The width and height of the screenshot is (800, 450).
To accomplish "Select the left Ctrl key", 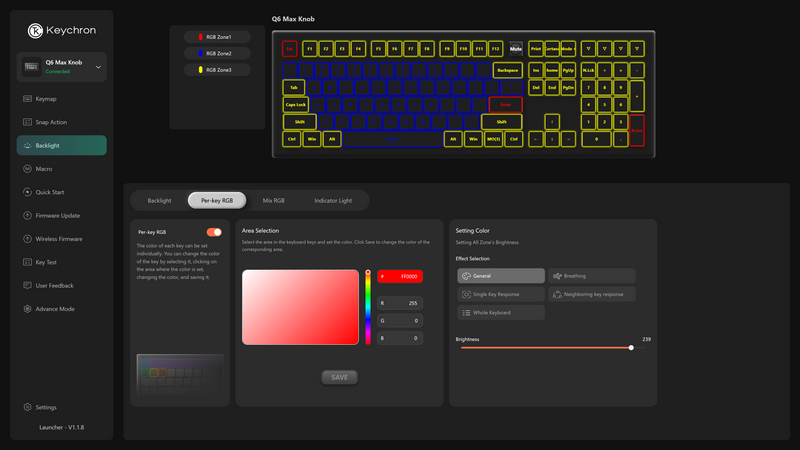I will pos(292,139).
